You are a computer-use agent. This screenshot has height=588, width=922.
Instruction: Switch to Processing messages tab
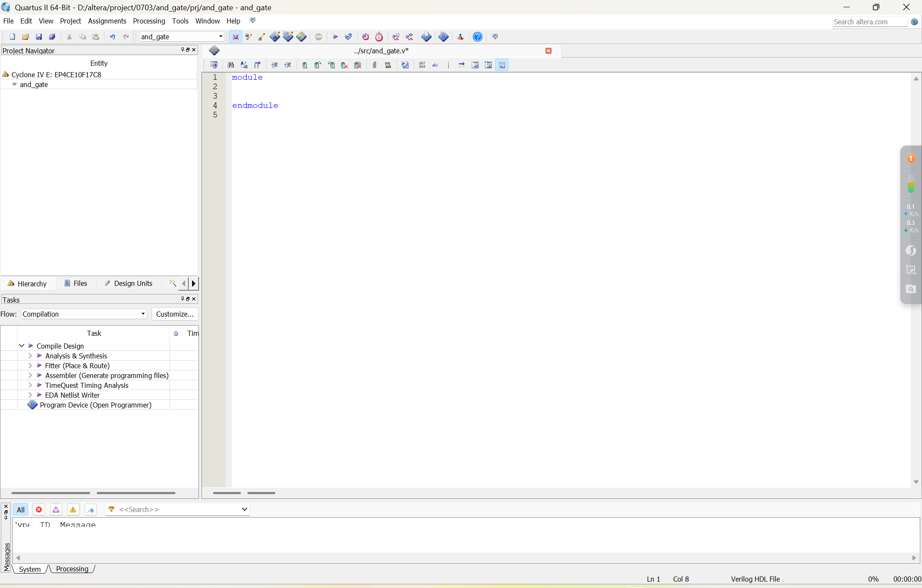(x=72, y=569)
